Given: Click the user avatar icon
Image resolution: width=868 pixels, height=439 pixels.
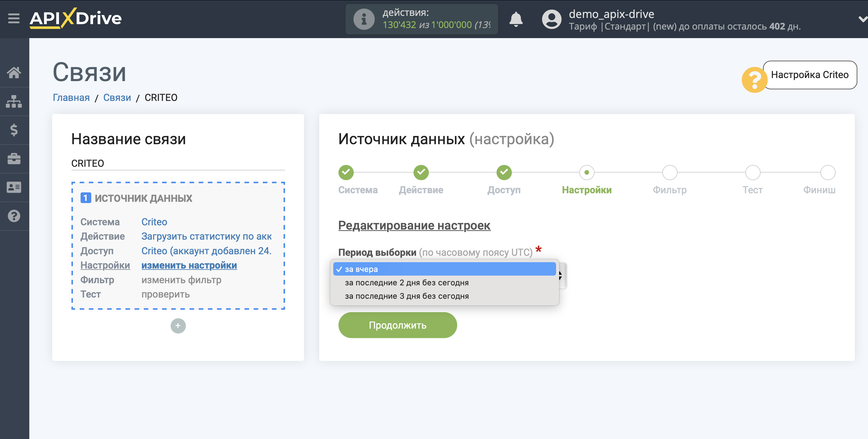Looking at the screenshot, I should pyautogui.click(x=551, y=19).
